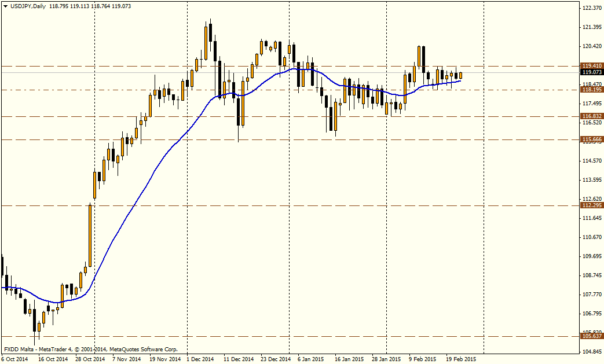604x364 pixels.
Task: Click the 112.295 price level label
Action: 591,205
